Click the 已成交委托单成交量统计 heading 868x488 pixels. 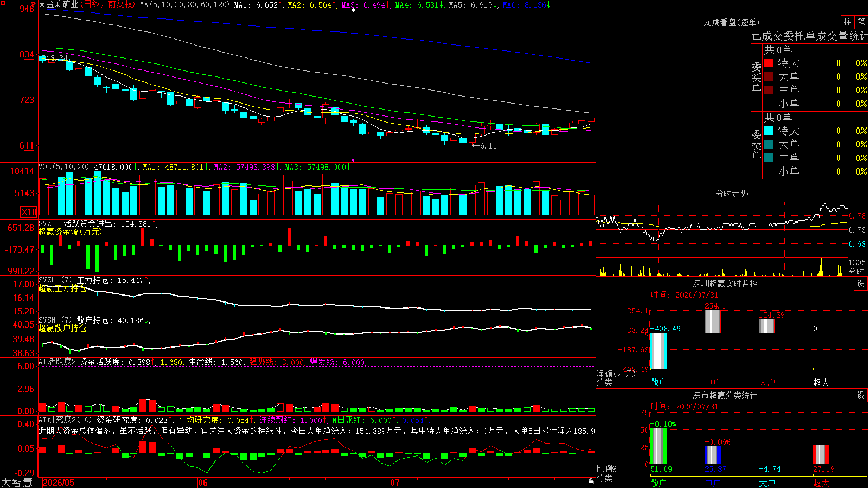point(809,36)
